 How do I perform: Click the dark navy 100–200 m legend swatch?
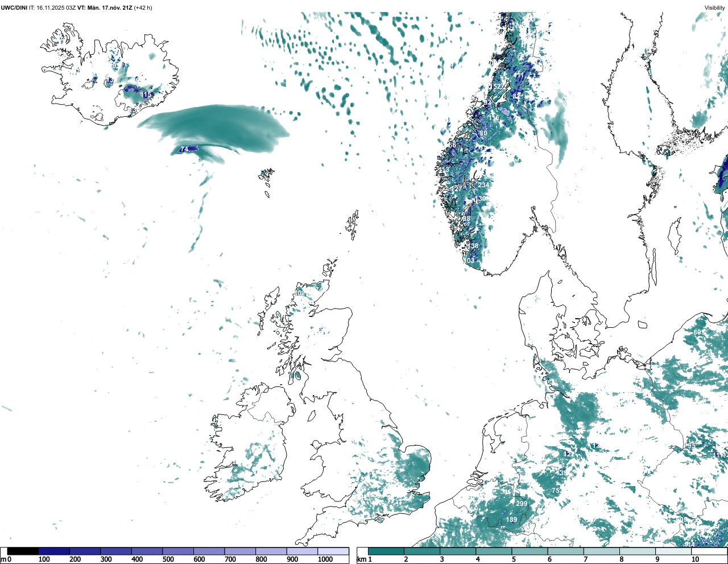tap(54, 551)
